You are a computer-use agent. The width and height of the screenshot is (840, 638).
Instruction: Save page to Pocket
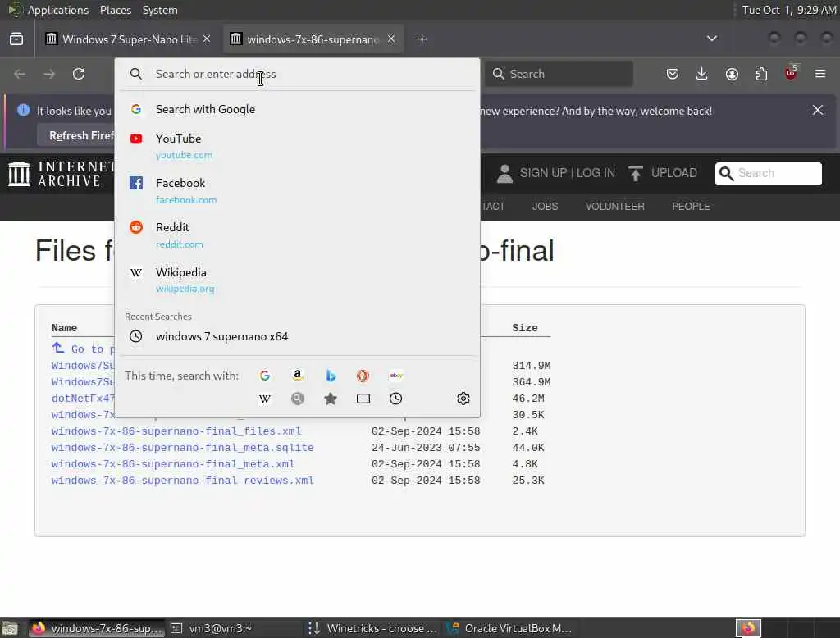tap(673, 74)
